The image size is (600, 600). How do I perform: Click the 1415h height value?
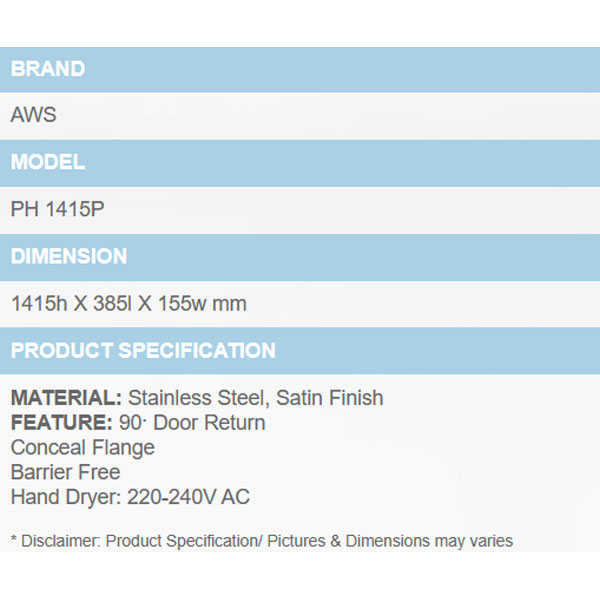(x=37, y=303)
